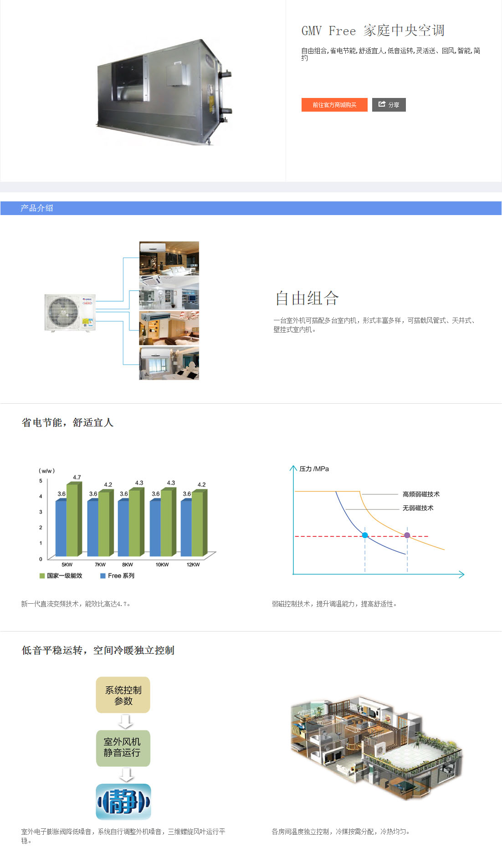Click the share arrow icon beside 分享
This screenshot has width=502, height=868.
click(382, 104)
